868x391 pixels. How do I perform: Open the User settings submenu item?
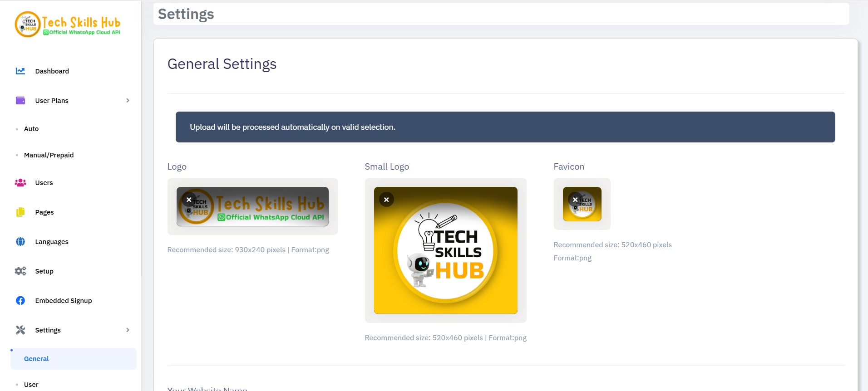[x=31, y=385]
